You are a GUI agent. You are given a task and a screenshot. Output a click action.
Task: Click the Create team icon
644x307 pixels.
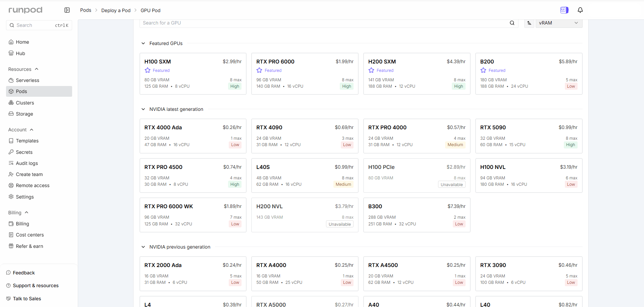tap(11, 174)
